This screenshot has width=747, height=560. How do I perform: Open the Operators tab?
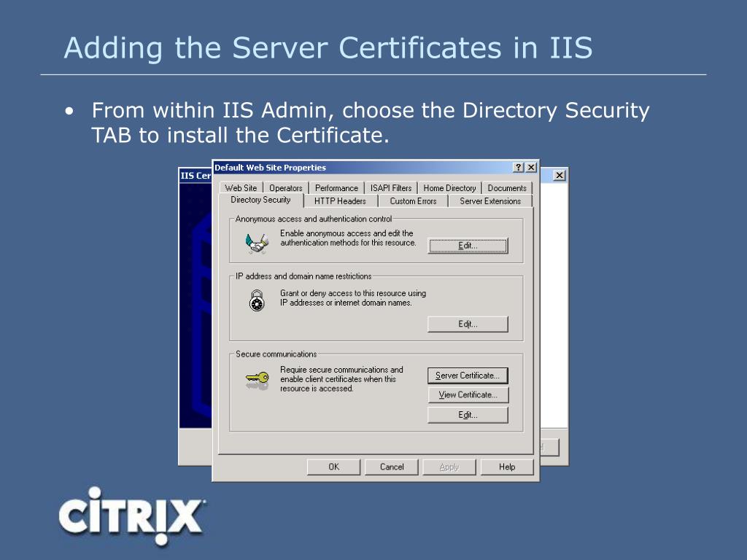[286, 188]
